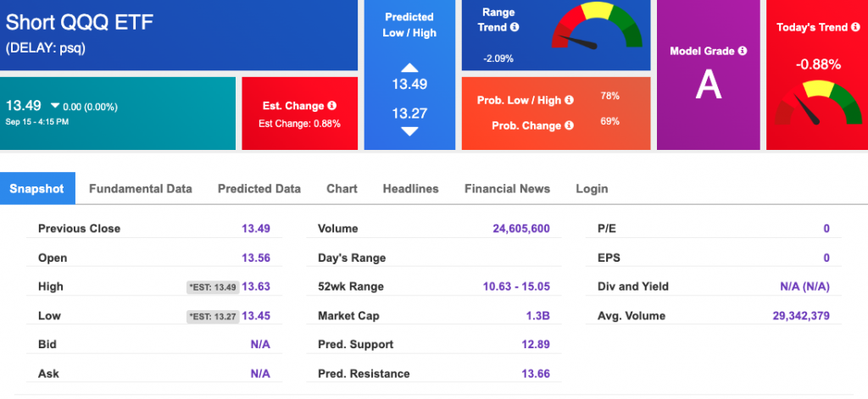Click Today's Trend gauge dial
The height and width of the screenshot is (399, 868).
818,103
